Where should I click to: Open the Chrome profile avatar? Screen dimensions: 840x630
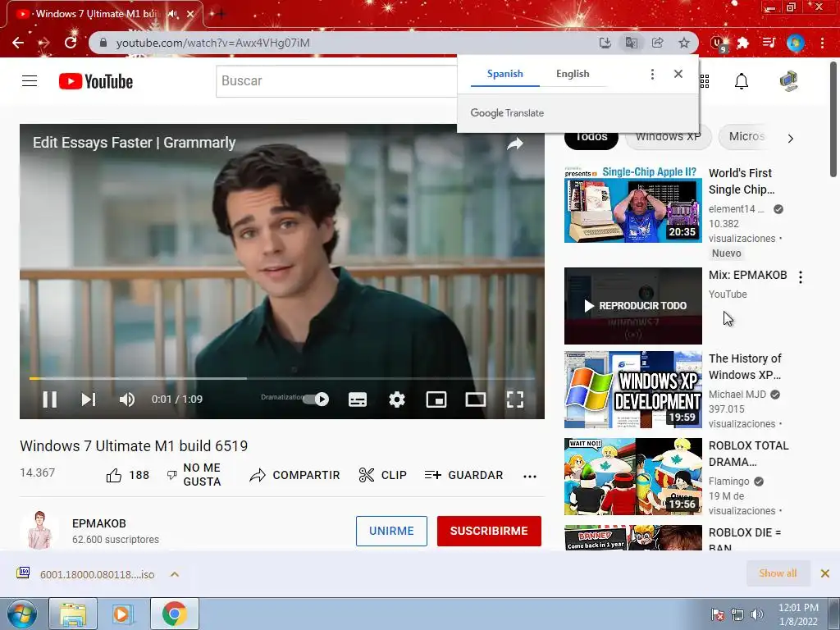point(795,43)
